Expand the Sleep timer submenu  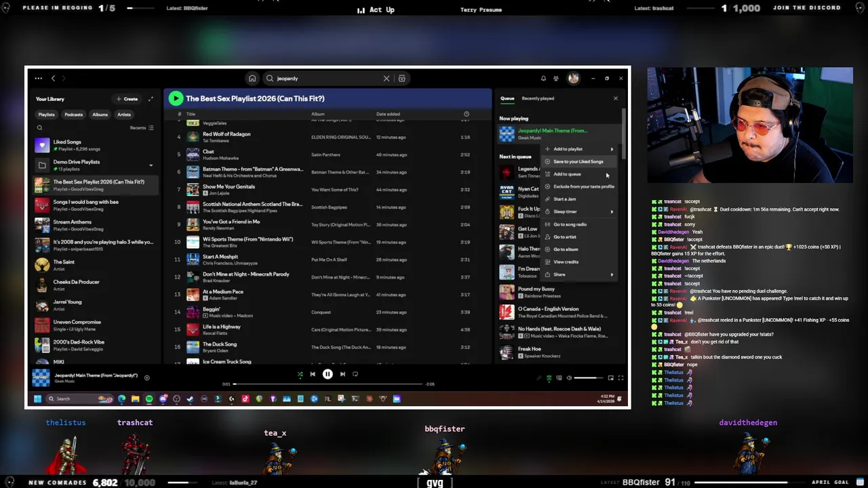[x=580, y=211]
